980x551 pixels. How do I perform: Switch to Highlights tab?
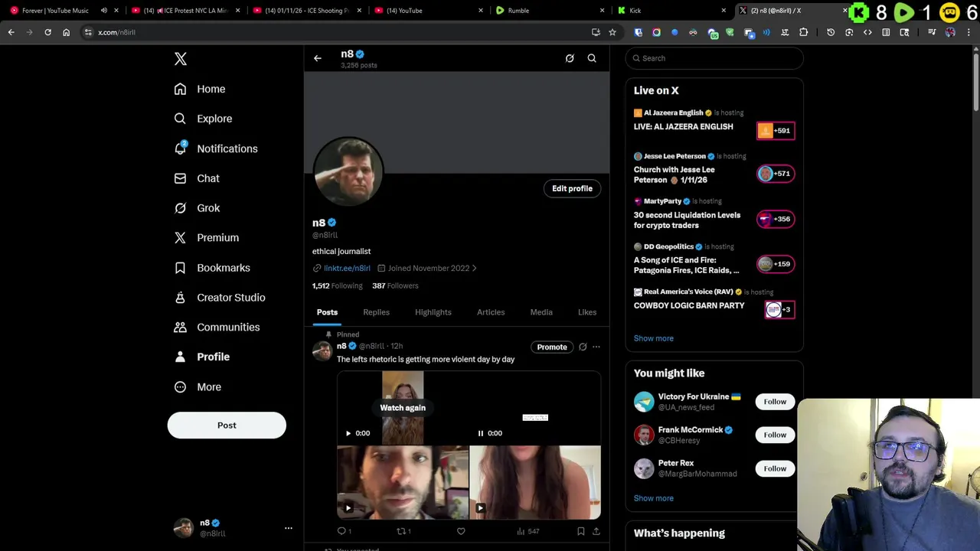[433, 312]
